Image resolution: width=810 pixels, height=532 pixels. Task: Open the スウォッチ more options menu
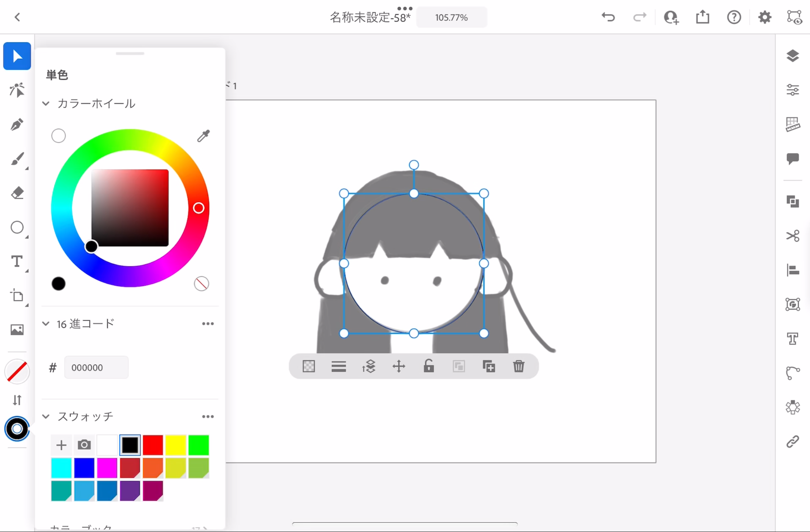pos(208,417)
